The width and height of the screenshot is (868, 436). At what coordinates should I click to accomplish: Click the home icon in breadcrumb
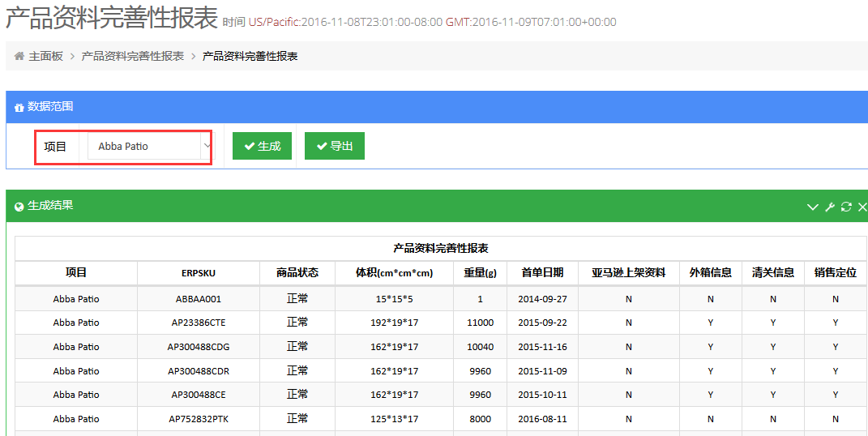pyautogui.click(x=19, y=57)
